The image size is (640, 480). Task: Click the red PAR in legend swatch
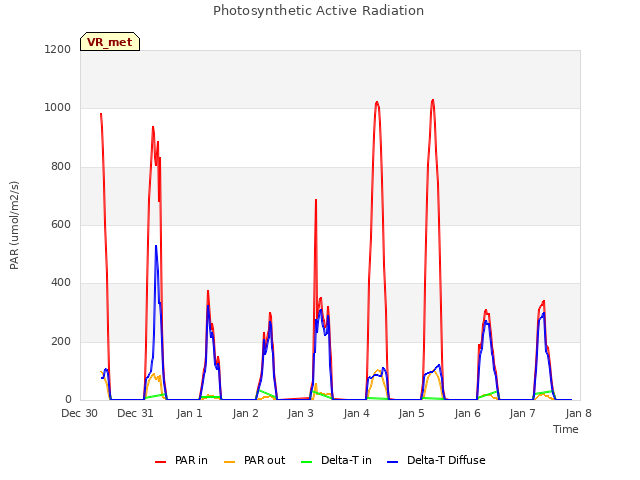(x=160, y=462)
